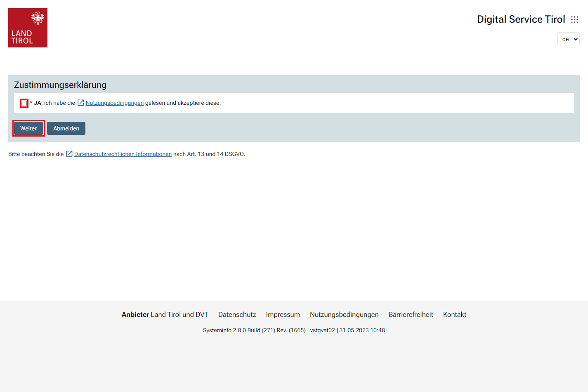Open the "de" language dropdown
The height and width of the screenshot is (392, 588).
[x=568, y=39]
